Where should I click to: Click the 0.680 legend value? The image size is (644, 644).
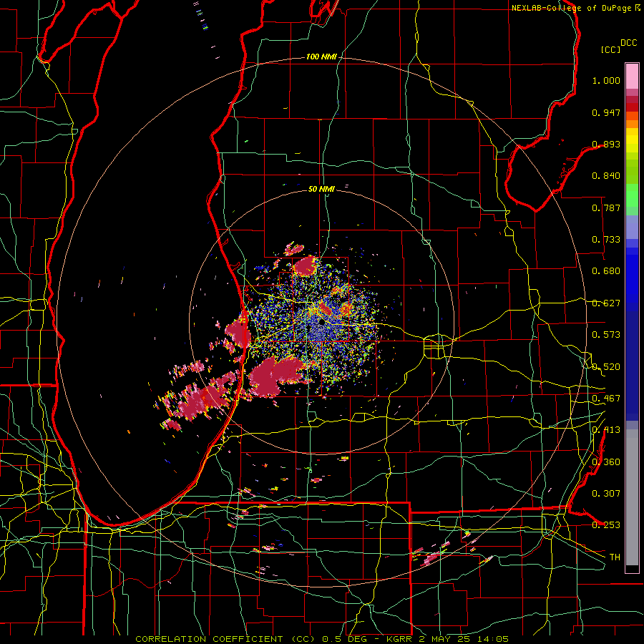[x=606, y=271]
